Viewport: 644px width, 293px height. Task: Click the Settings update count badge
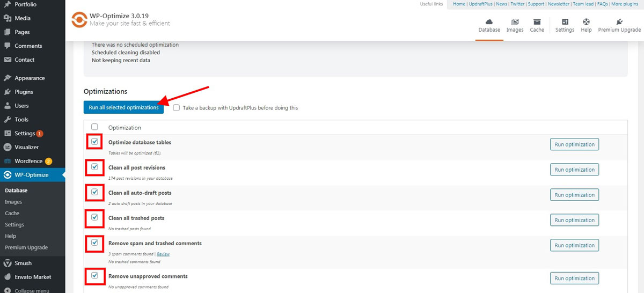tap(40, 134)
